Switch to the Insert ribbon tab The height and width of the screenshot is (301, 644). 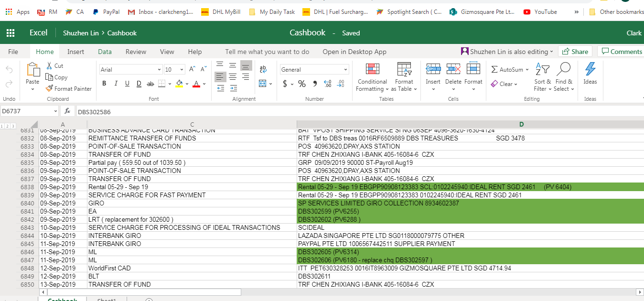coord(75,52)
